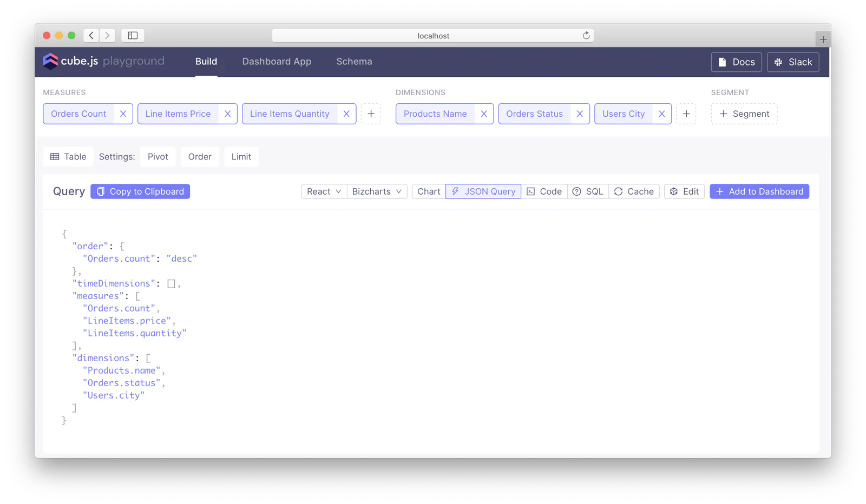Switch to the Build tab
Screen dimensions: 866x504
coord(206,62)
